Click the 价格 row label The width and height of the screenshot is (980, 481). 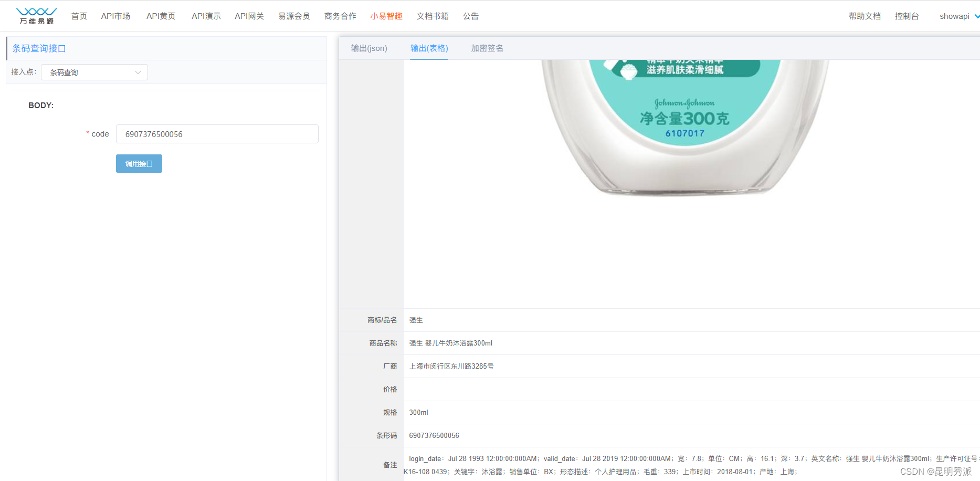click(390, 390)
